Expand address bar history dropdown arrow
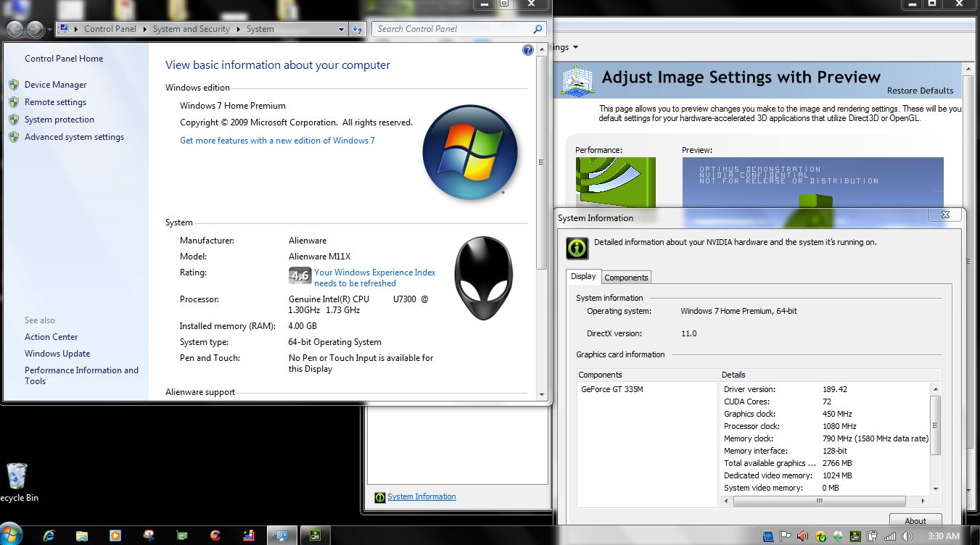This screenshot has height=545, width=980. tap(342, 29)
